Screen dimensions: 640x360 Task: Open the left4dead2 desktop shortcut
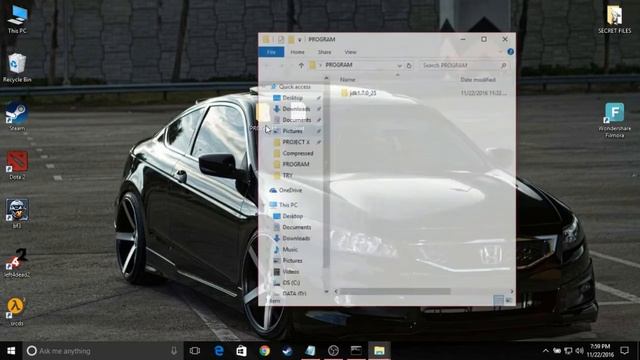coord(17,263)
